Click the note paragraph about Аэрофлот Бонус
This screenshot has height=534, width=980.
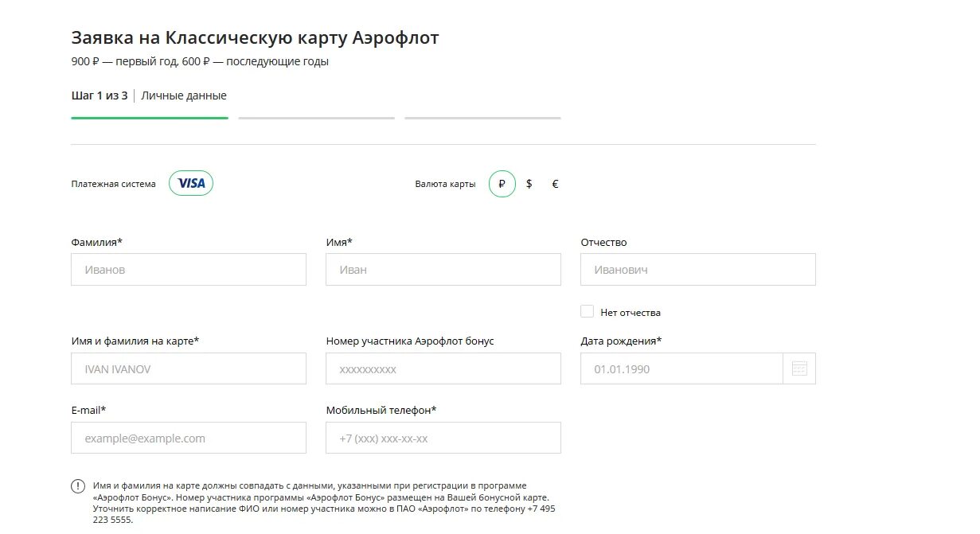324,503
